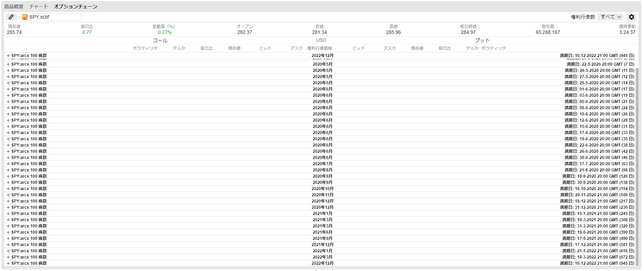Click the link chain icon

11,17
